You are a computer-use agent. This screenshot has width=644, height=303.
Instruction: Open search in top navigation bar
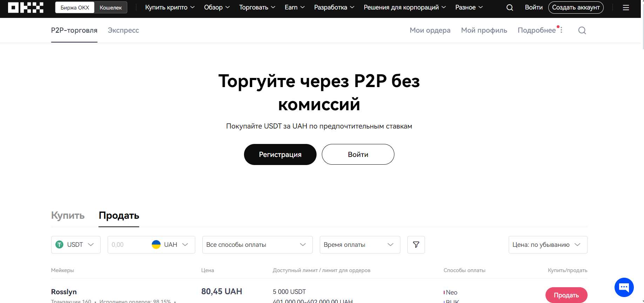(510, 7)
